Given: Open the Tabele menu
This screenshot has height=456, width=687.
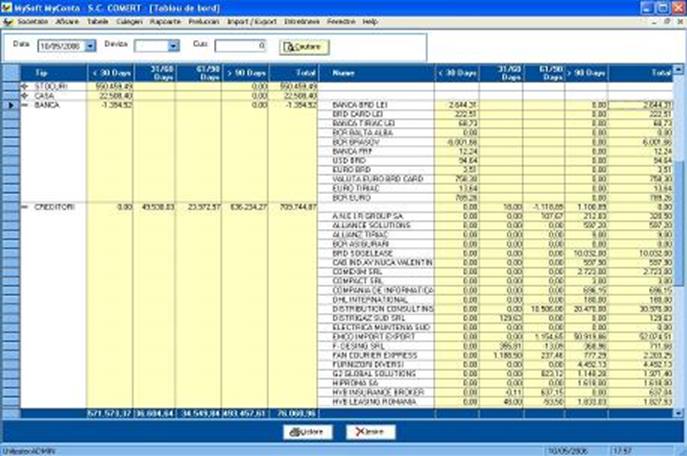Looking at the screenshot, I should 98,21.
